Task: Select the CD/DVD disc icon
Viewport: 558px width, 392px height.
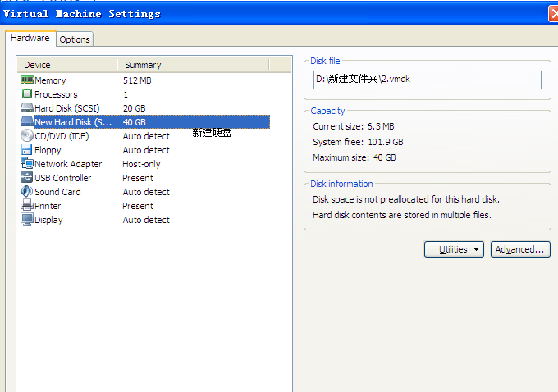Action: pos(27,135)
